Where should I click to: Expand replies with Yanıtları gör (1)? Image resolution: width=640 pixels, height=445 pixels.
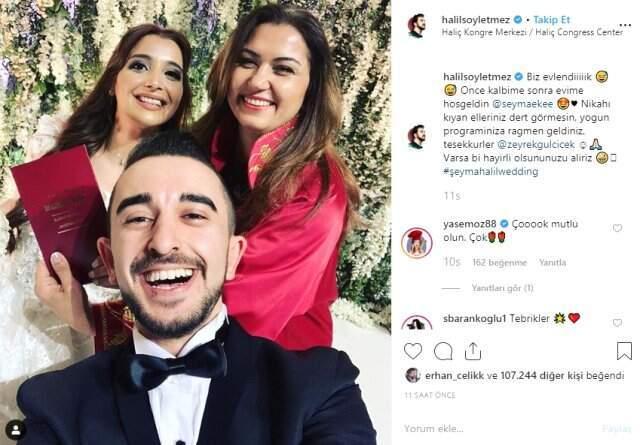point(502,288)
